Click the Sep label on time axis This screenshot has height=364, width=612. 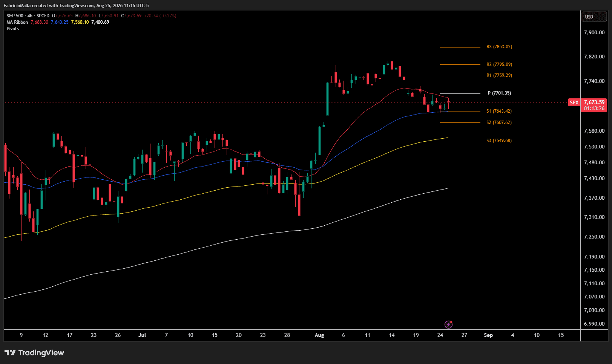pos(488,335)
